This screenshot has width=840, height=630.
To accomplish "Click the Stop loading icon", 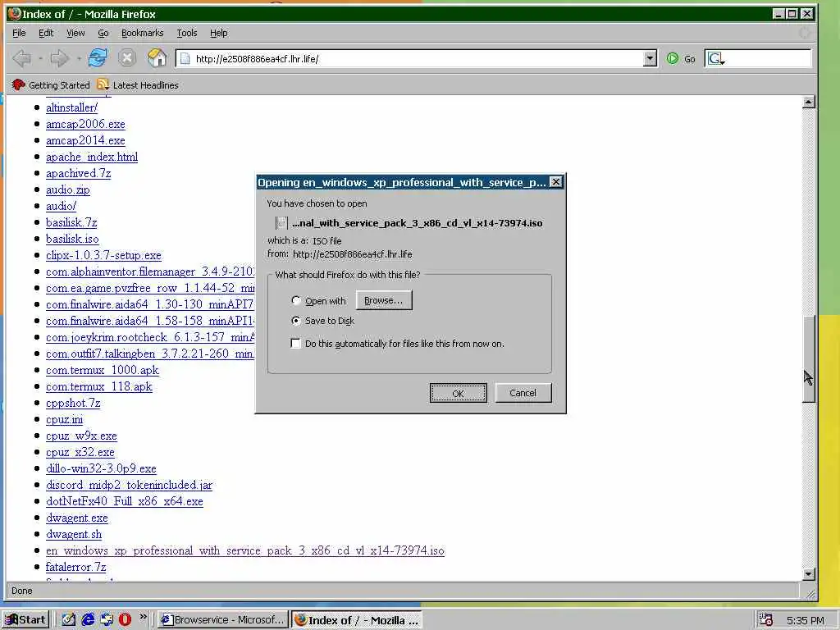I will coord(127,58).
